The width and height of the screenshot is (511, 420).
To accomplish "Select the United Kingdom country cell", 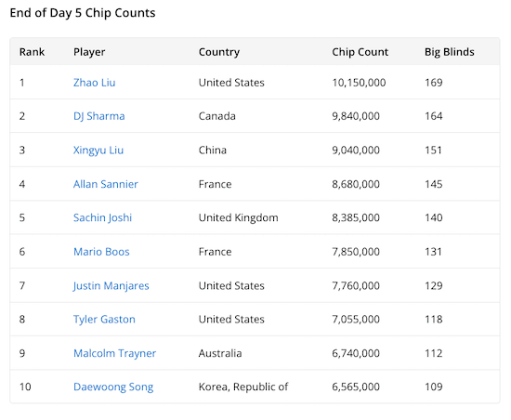I will coord(239,217).
